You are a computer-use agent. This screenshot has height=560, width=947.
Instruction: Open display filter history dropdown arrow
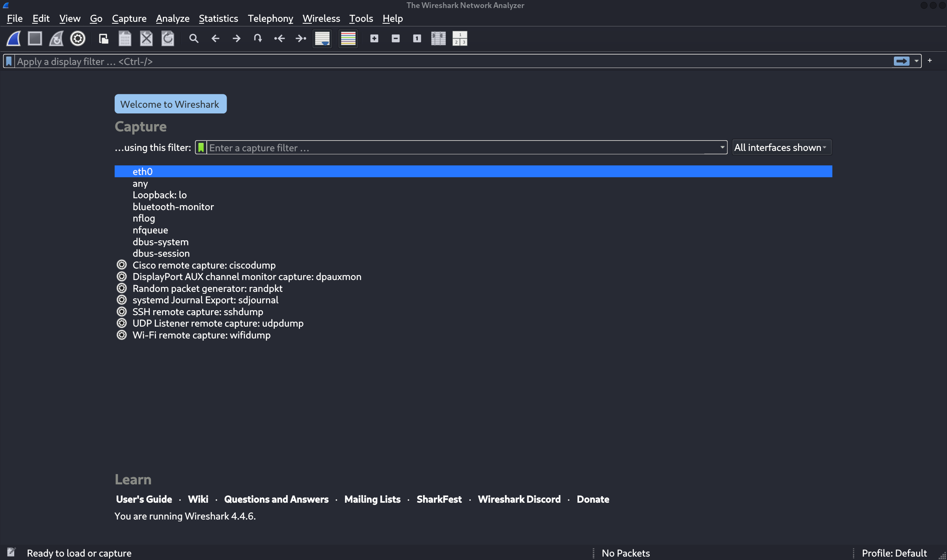(916, 61)
